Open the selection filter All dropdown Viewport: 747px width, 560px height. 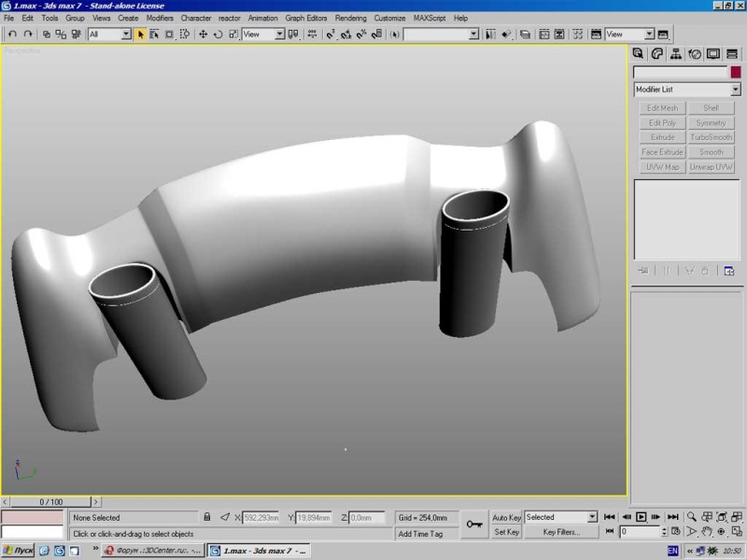[109, 35]
